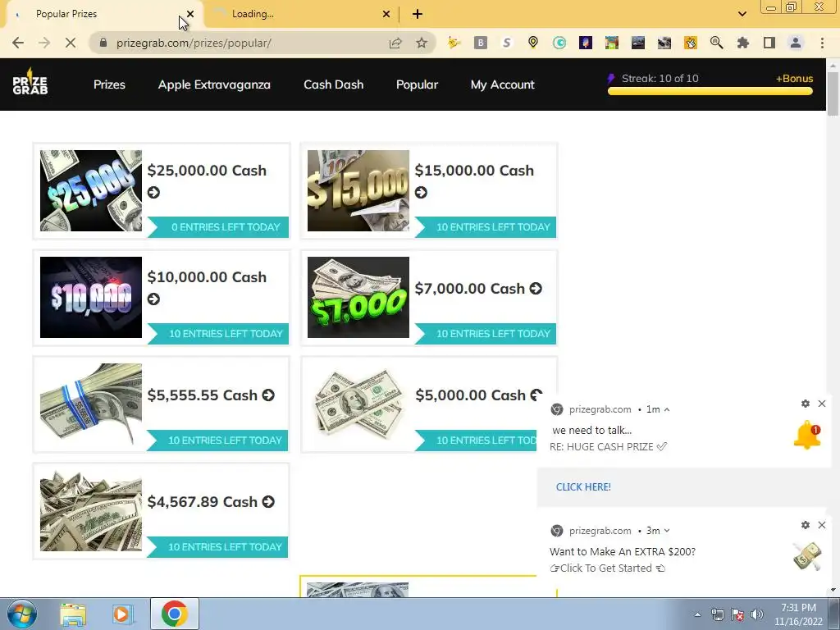Click entries banner under $7,000.00 Cash
Viewport: 840px width, 630px height.
pyautogui.click(x=486, y=334)
